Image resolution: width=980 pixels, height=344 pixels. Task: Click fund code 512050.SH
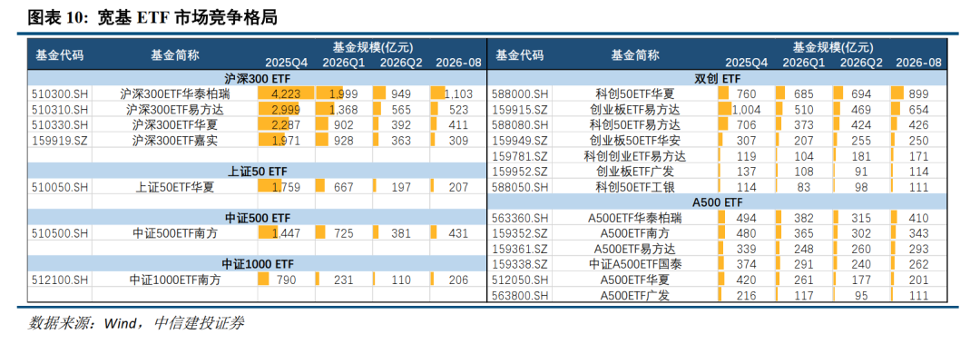point(520,280)
